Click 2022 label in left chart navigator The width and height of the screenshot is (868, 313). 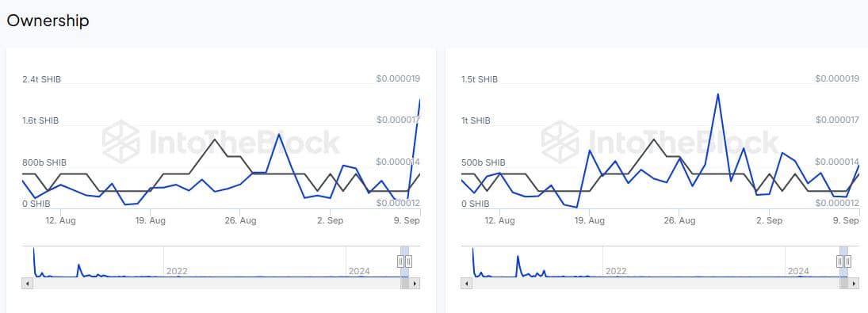click(177, 271)
